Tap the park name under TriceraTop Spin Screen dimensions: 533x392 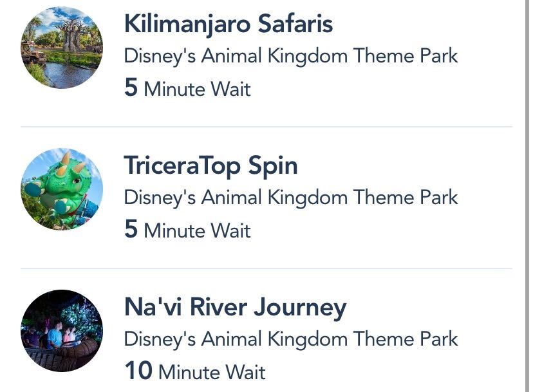pyautogui.click(x=290, y=198)
